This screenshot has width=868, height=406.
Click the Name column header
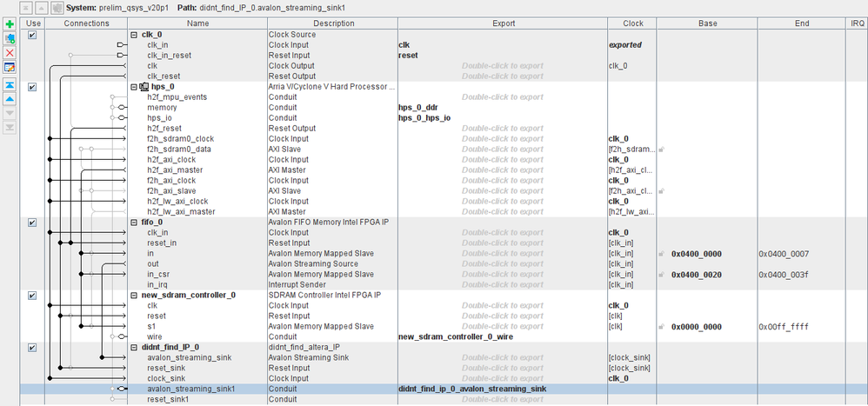197,23
